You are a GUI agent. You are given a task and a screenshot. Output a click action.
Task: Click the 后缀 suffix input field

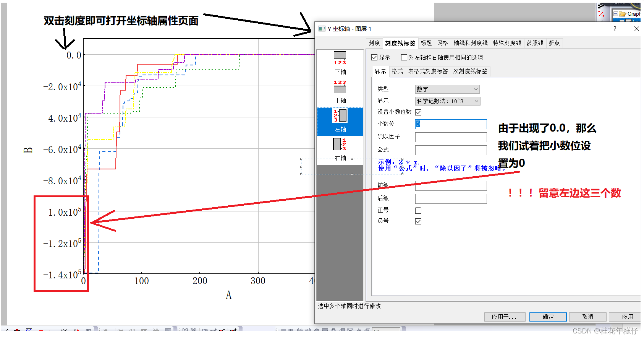pyautogui.click(x=451, y=199)
